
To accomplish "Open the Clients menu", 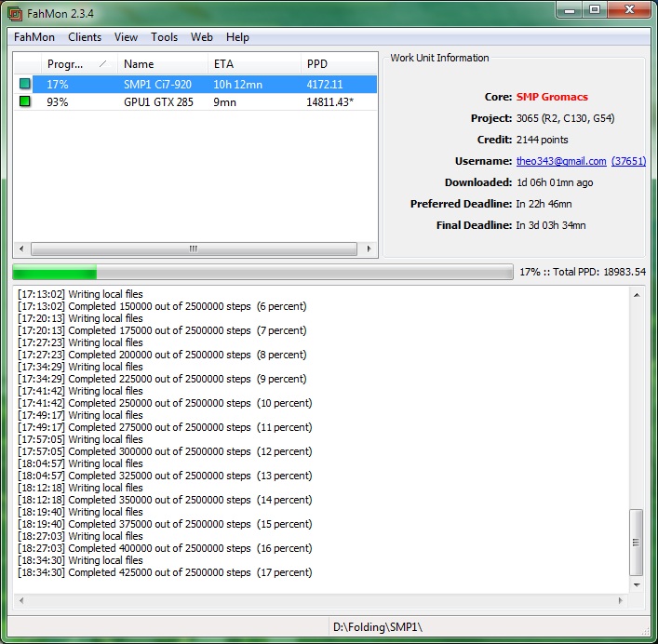I will coord(85,37).
